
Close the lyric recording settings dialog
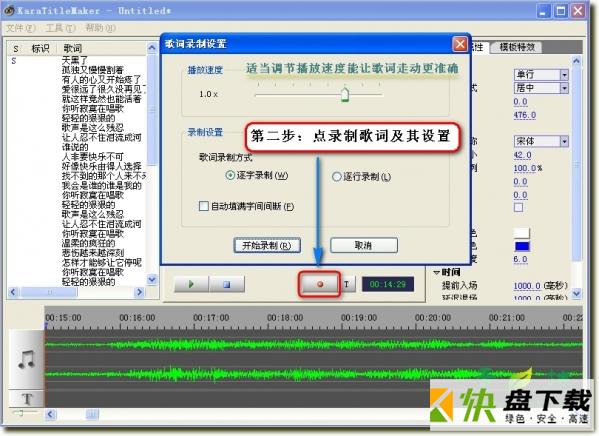[x=460, y=44]
